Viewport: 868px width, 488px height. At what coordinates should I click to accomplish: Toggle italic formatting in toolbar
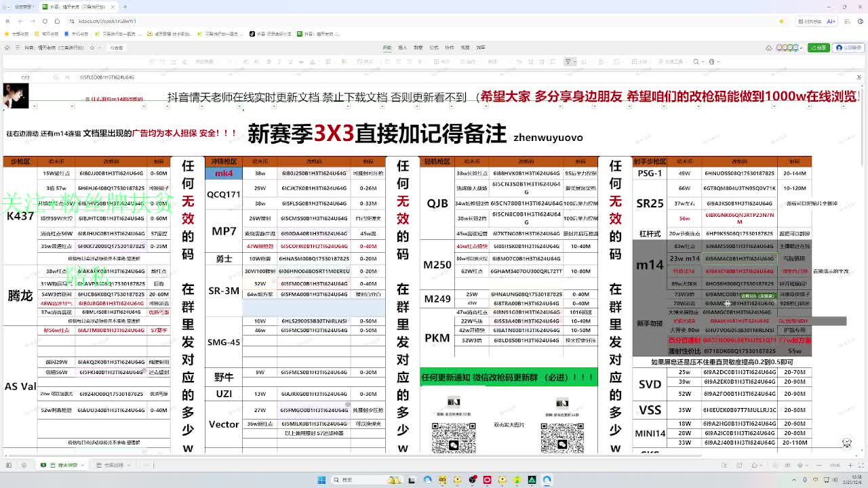click(x=279, y=62)
